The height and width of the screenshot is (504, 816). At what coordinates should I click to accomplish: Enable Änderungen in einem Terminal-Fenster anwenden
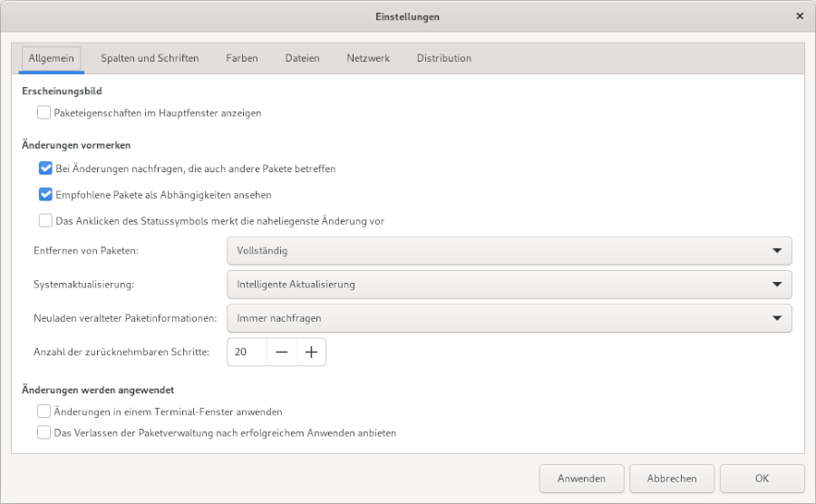[x=44, y=412]
